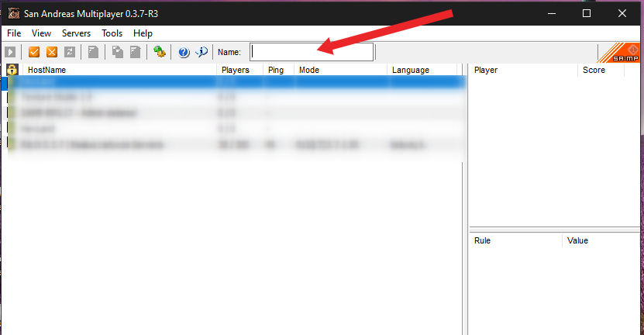The height and width of the screenshot is (335, 644).
Task: Maximize the San Andreas Multiplayer window
Action: click(587, 13)
